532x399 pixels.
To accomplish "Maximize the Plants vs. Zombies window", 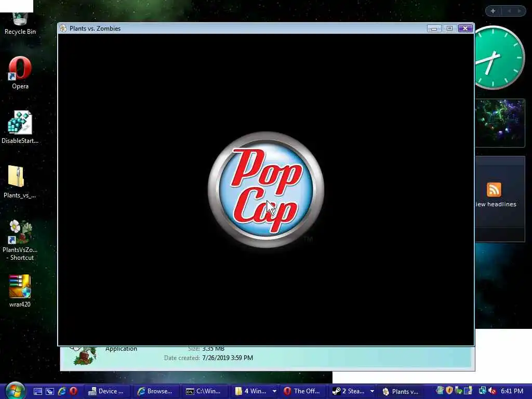I will tap(449, 29).
